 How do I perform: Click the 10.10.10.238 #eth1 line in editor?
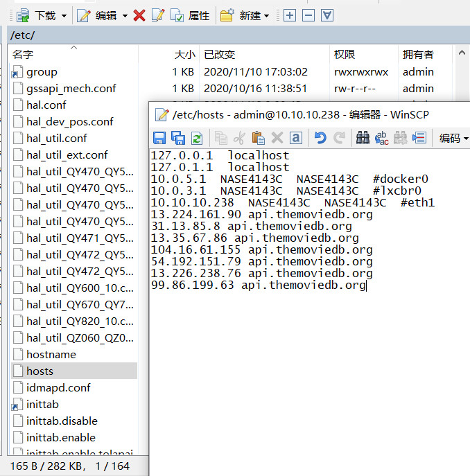click(293, 202)
